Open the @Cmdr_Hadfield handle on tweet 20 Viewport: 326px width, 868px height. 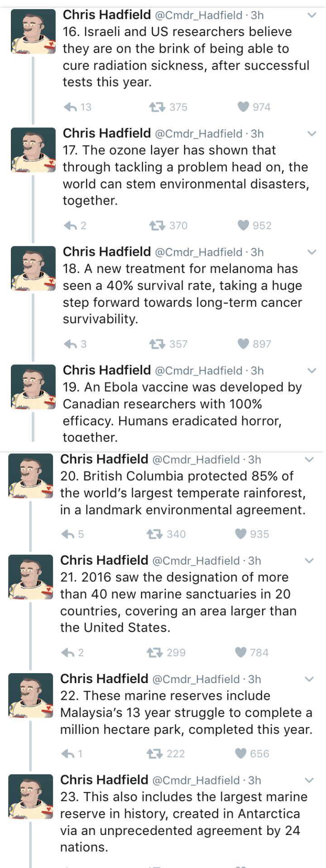(196, 460)
